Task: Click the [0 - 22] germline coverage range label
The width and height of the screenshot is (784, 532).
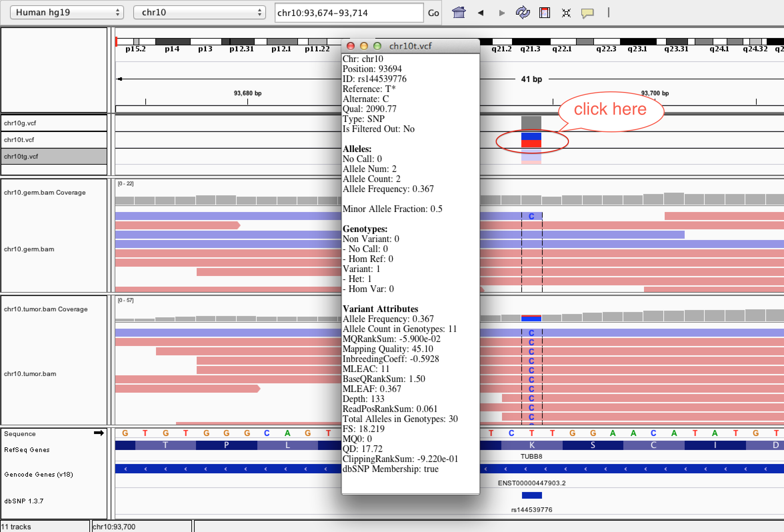Action: (125, 184)
